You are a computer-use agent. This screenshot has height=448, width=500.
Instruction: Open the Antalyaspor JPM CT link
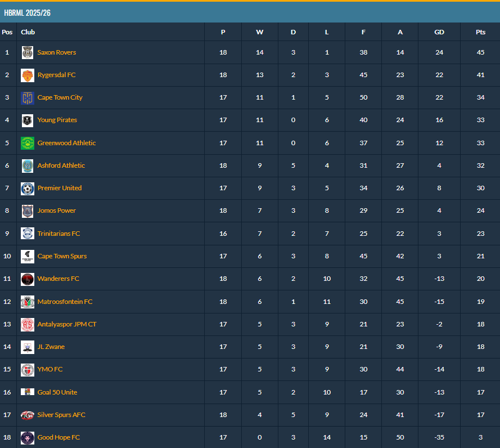pyautogui.click(x=66, y=324)
